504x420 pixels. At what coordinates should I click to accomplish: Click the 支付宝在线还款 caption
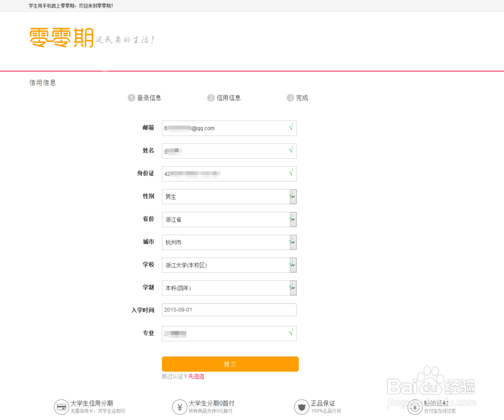coord(439,411)
